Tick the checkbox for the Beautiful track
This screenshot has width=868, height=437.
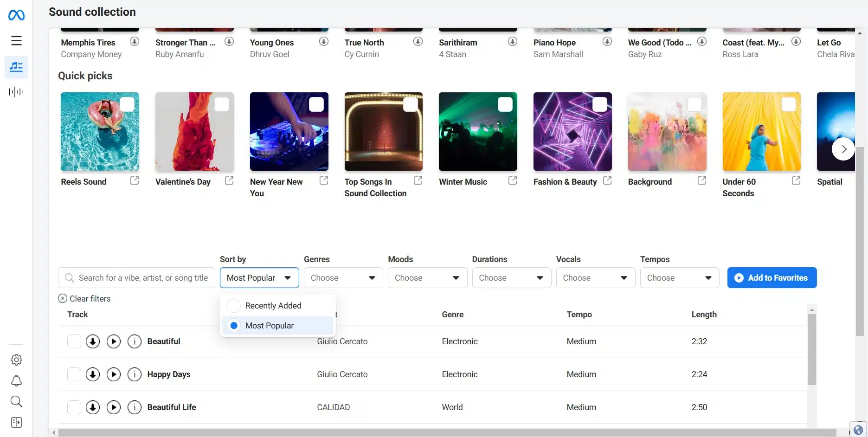(74, 341)
